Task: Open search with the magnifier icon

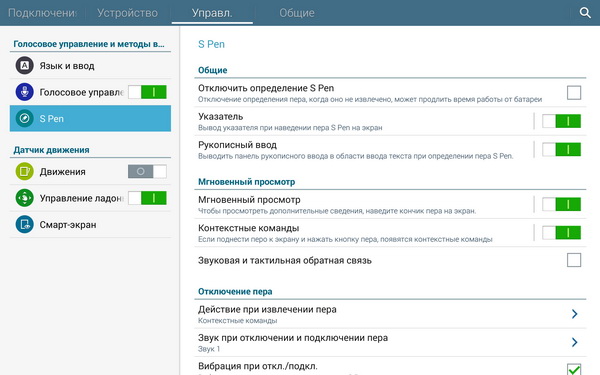Action: coord(585,13)
